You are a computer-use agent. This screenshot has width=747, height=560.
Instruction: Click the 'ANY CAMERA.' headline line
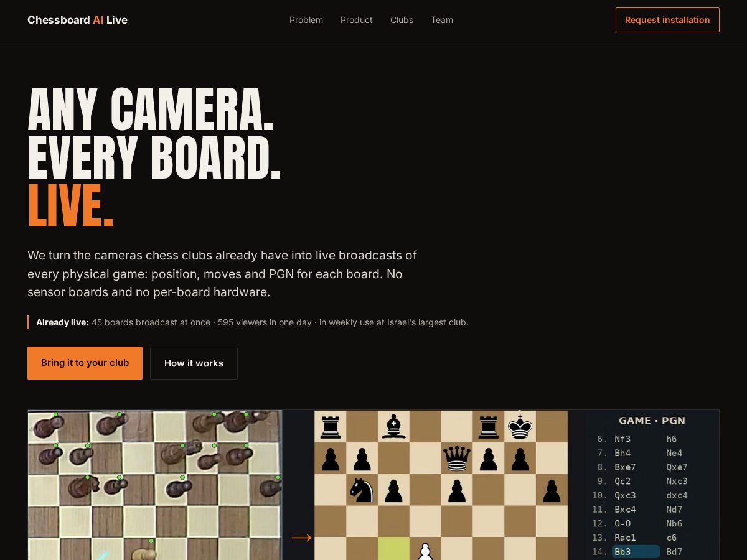coord(151,110)
